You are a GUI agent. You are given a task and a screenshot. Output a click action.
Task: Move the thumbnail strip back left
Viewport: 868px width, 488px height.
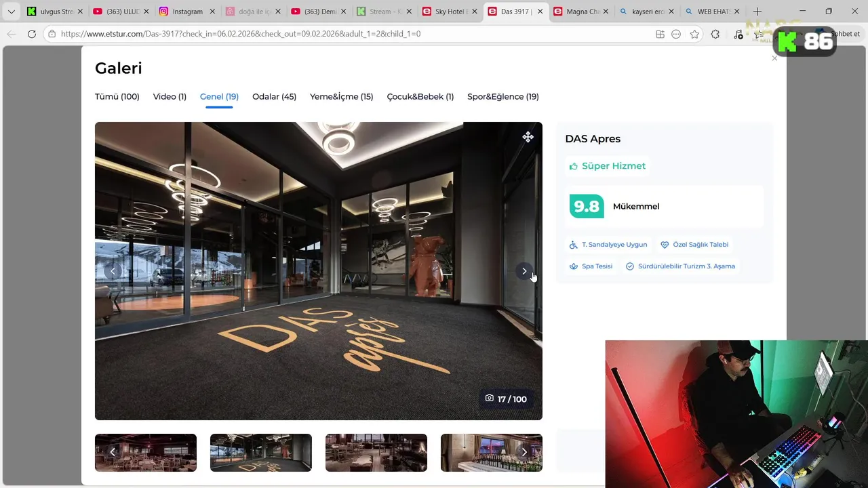pos(113,452)
